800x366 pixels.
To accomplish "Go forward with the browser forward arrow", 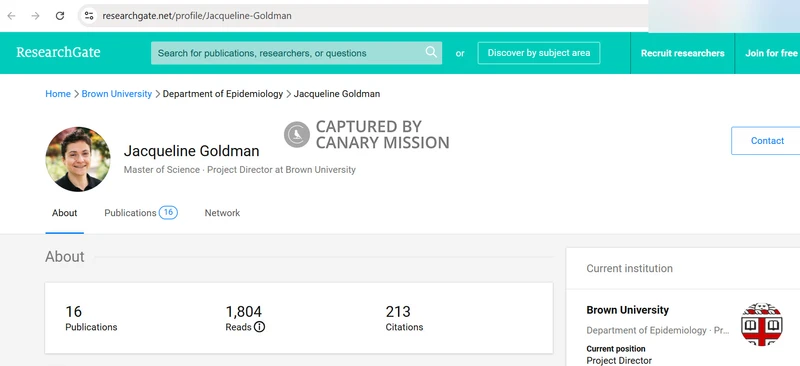I will [x=35, y=16].
